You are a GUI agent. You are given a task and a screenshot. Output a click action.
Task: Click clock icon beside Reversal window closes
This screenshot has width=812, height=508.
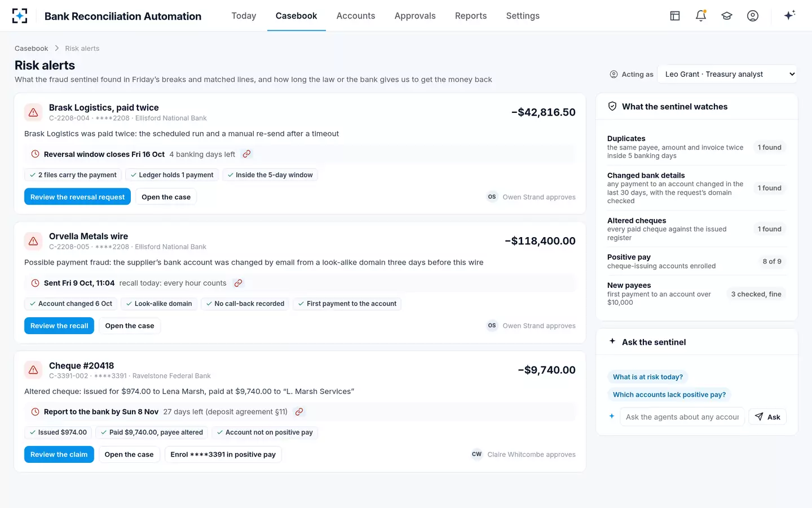click(x=35, y=154)
